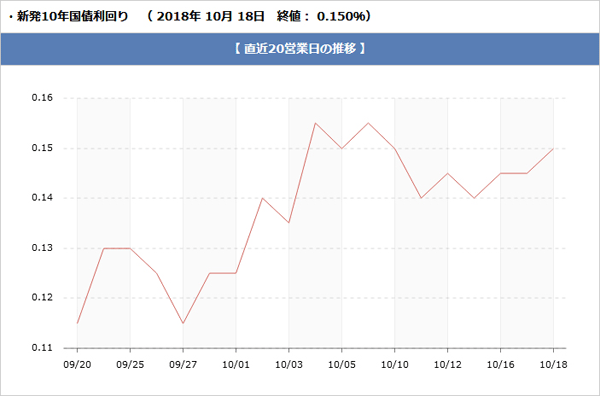Image resolution: width=600 pixels, height=396 pixels.
Task: Click the 新発10年国債利回り title text
Action: coord(72,17)
